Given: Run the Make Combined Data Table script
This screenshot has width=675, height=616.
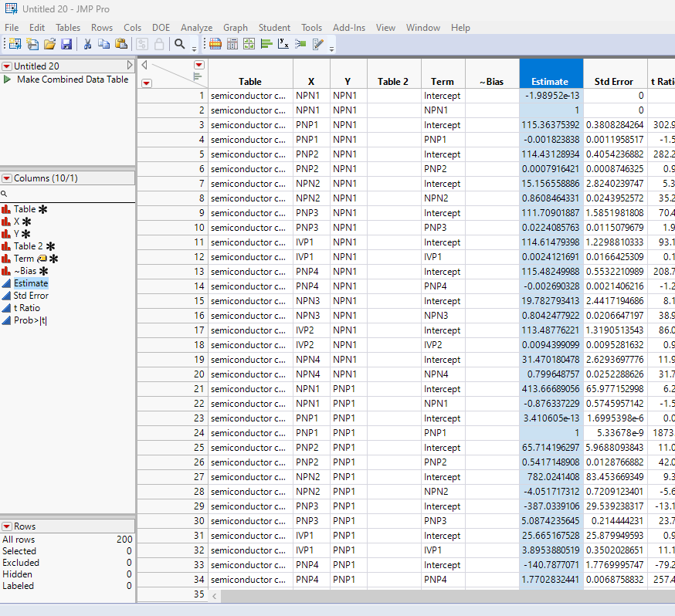Looking at the screenshot, I should [7, 80].
